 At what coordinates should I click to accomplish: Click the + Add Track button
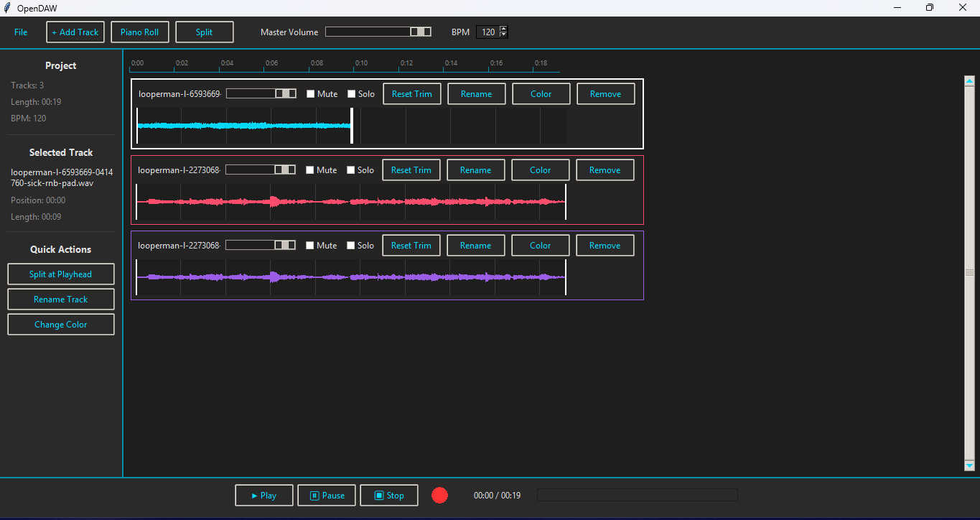75,32
